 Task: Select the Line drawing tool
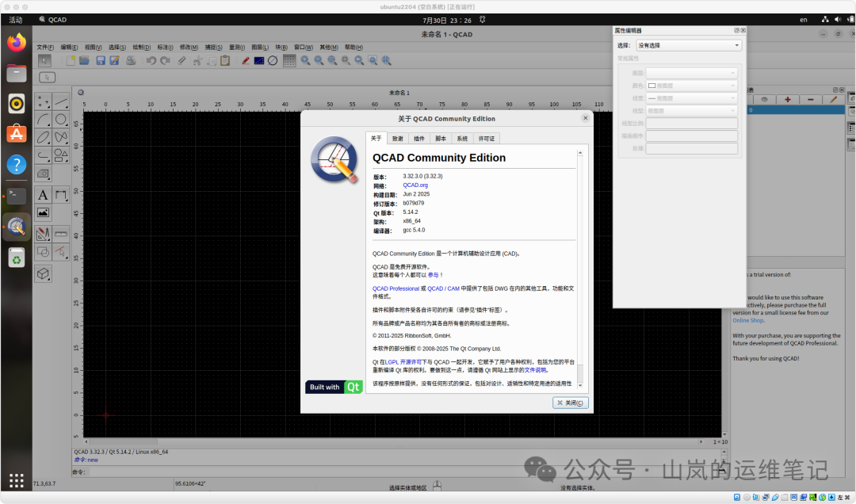coord(59,103)
